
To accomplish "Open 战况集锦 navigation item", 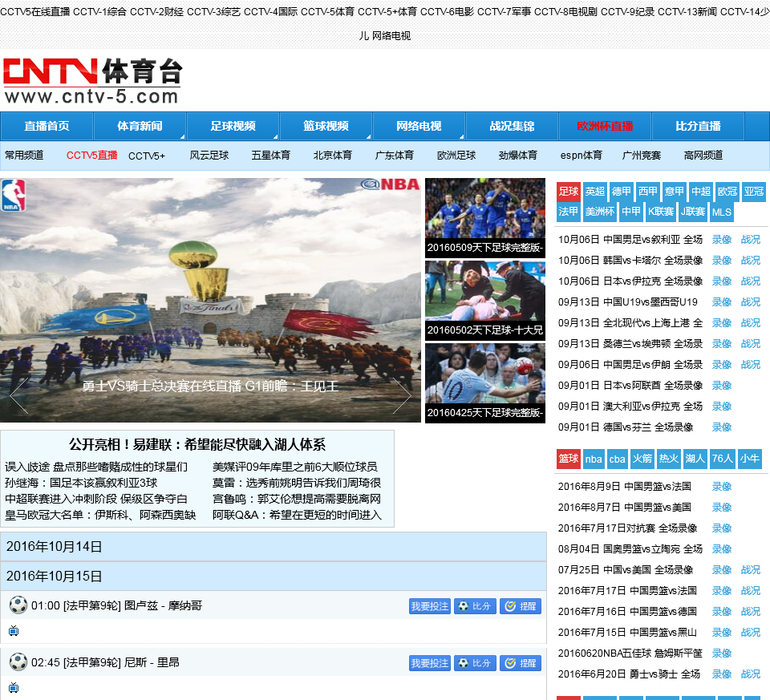I will [513, 126].
